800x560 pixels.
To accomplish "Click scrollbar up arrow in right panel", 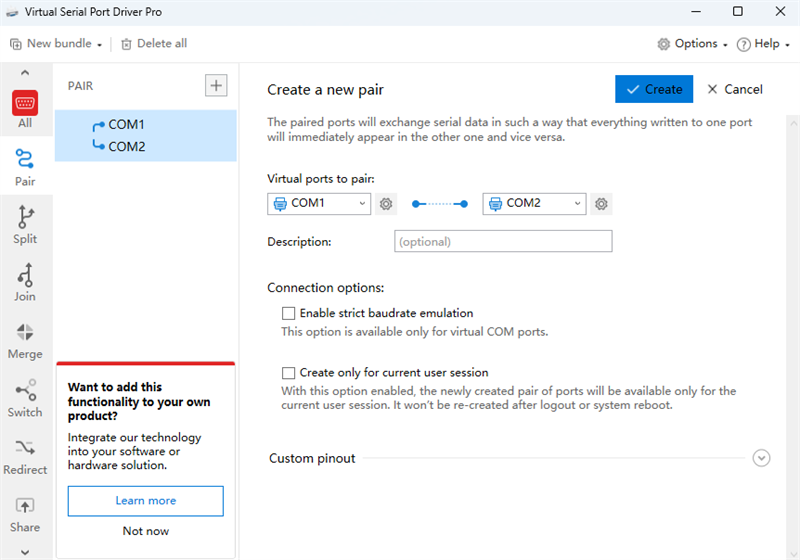I will point(793,123).
